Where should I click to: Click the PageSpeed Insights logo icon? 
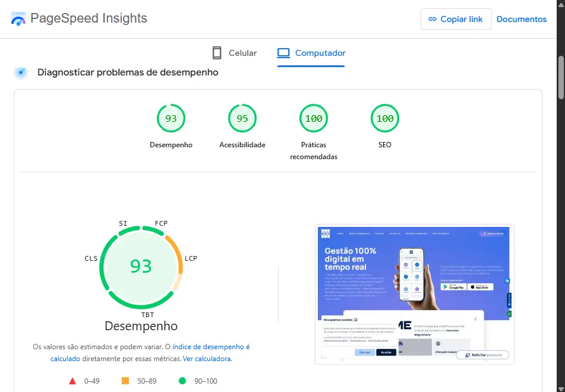19,18
